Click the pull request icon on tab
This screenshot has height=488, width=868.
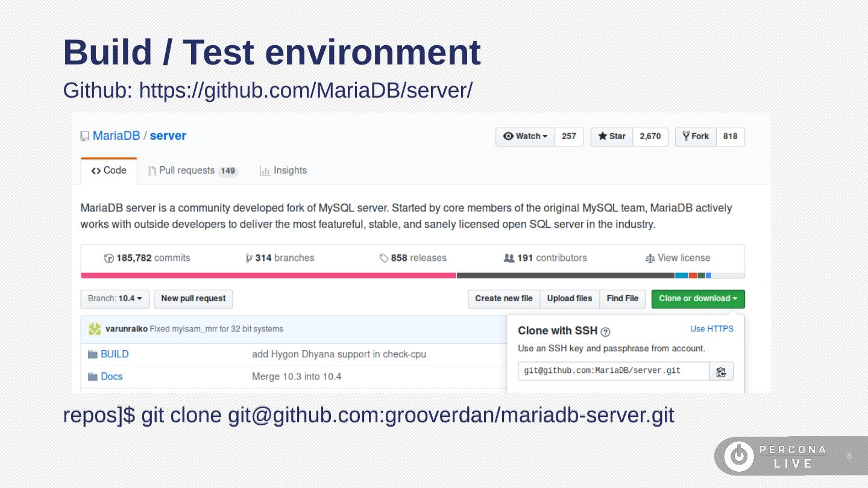click(153, 171)
